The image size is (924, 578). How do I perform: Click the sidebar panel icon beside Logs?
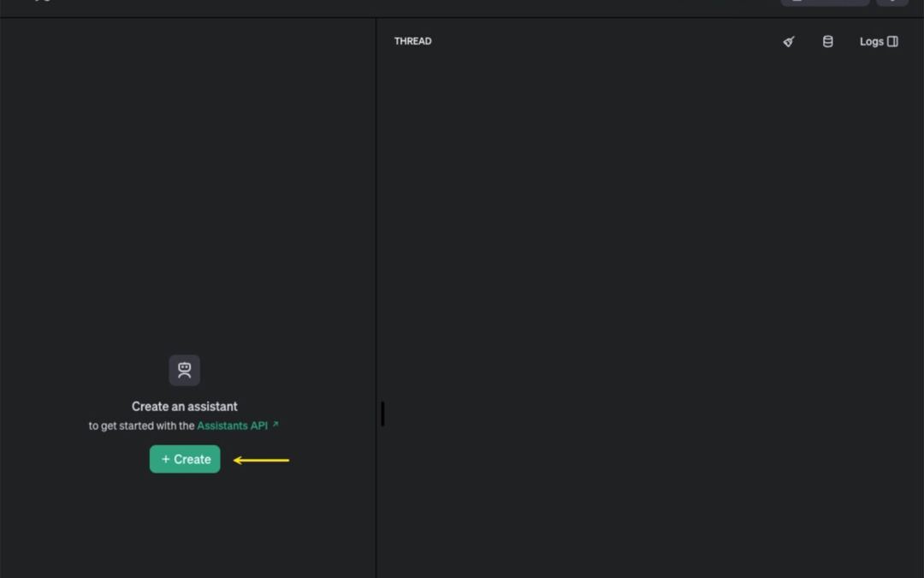click(x=892, y=41)
